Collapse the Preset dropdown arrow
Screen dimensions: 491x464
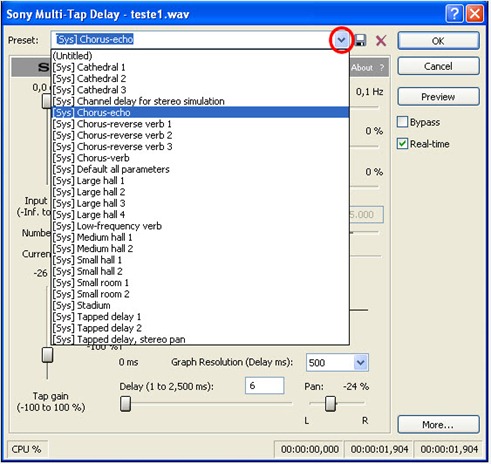pos(341,40)
